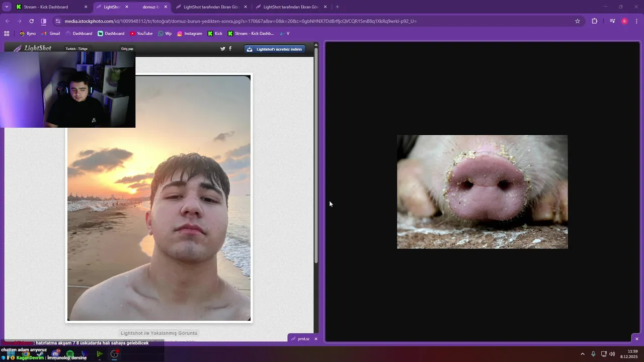Open the green play-arrow taskbar app
The height and width of the screenshot is (362, 644).
tap(100, 354)
